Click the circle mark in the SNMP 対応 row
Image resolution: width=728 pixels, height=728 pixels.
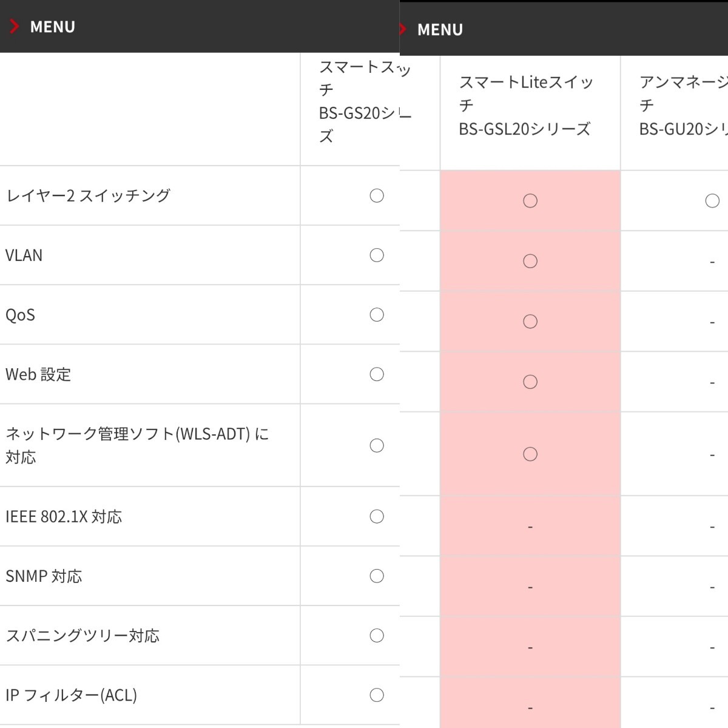point(377,576)
